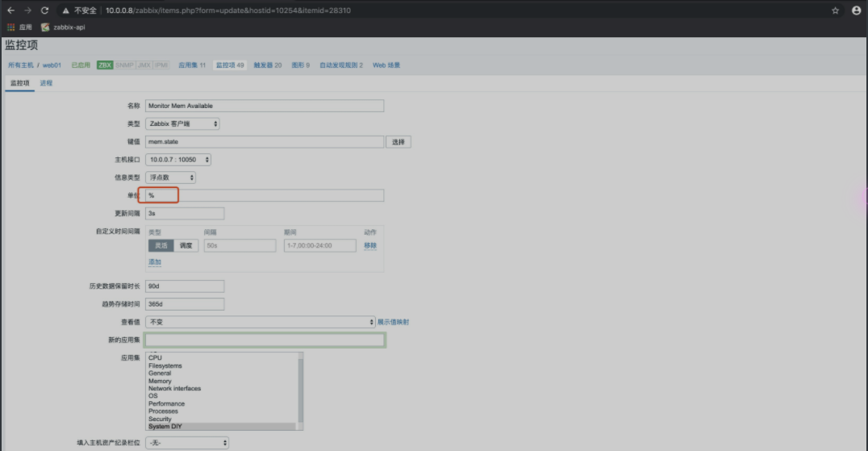This screenshot has width=868, height=451.
Task: Open 监控项 49 section
Action: point(230,65)
